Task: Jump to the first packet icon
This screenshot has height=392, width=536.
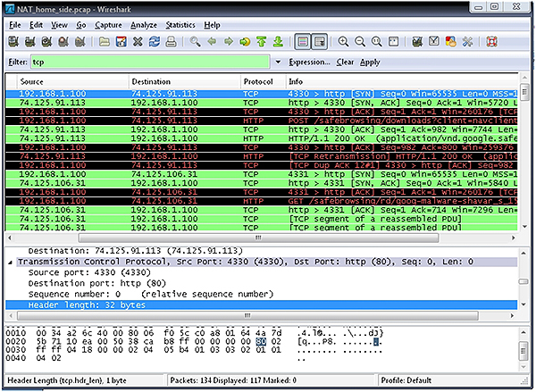Action: click(x=262, y=42)
